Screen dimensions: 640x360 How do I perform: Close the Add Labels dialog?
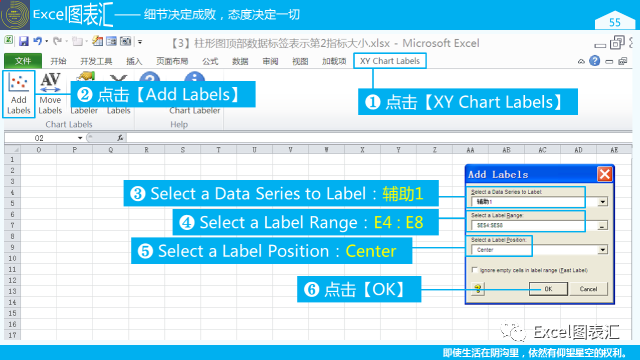(604, 174)
